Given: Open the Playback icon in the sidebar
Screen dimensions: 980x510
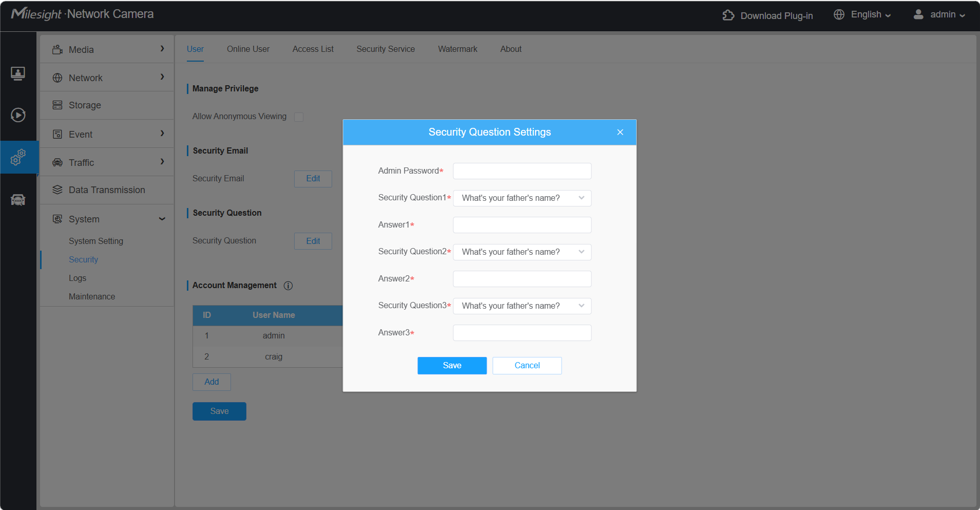Looking at the screenshot, I should [x=18, y=115].
